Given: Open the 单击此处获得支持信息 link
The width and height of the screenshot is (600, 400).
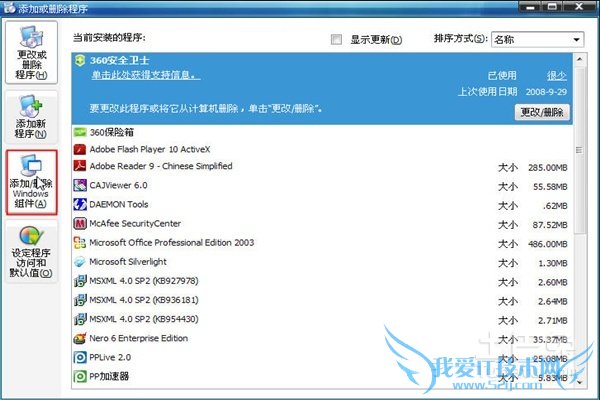Looking at the screenshot, I should click(146, 75).
